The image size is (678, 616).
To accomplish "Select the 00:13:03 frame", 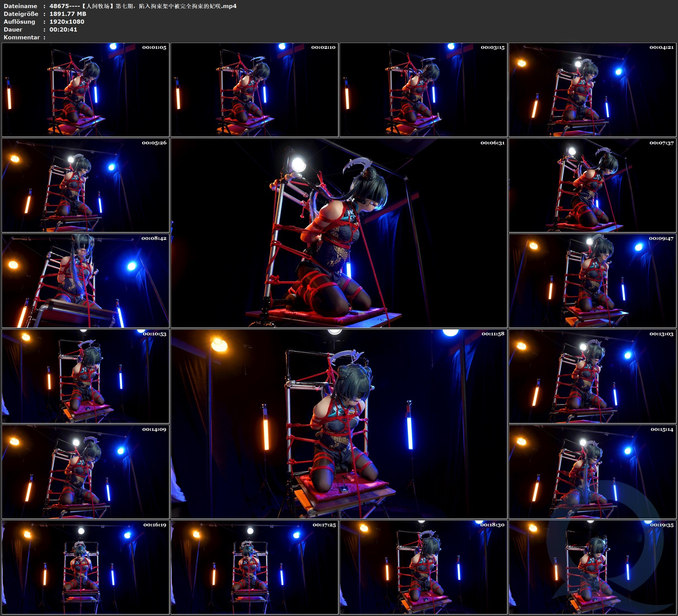I will (x=593, y=376).
